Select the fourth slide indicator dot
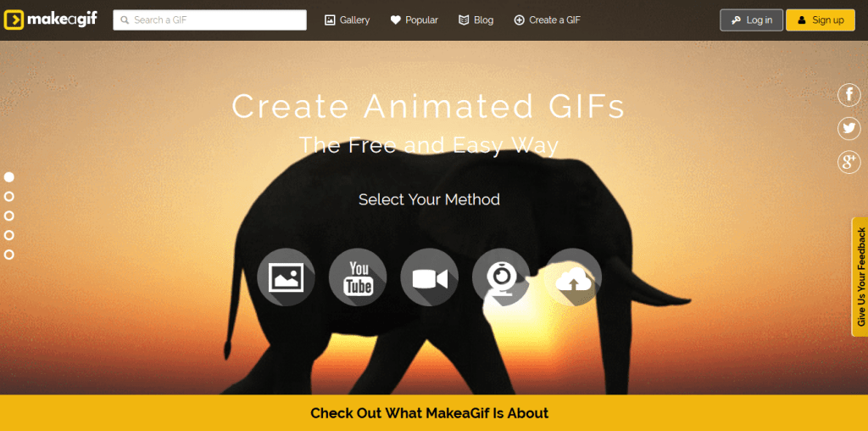868x431 pixels. click(x=8, y=236)
